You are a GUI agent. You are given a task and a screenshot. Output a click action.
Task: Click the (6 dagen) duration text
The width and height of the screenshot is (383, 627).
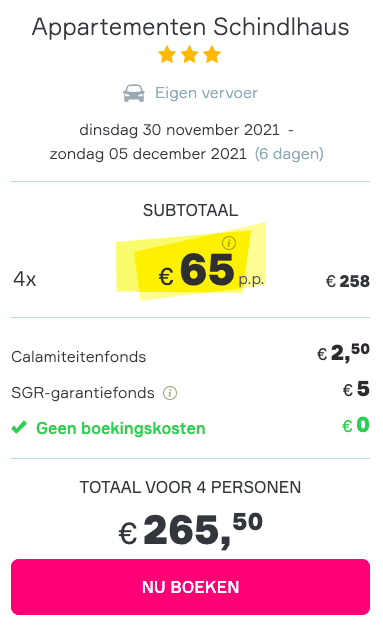point(289,154)
